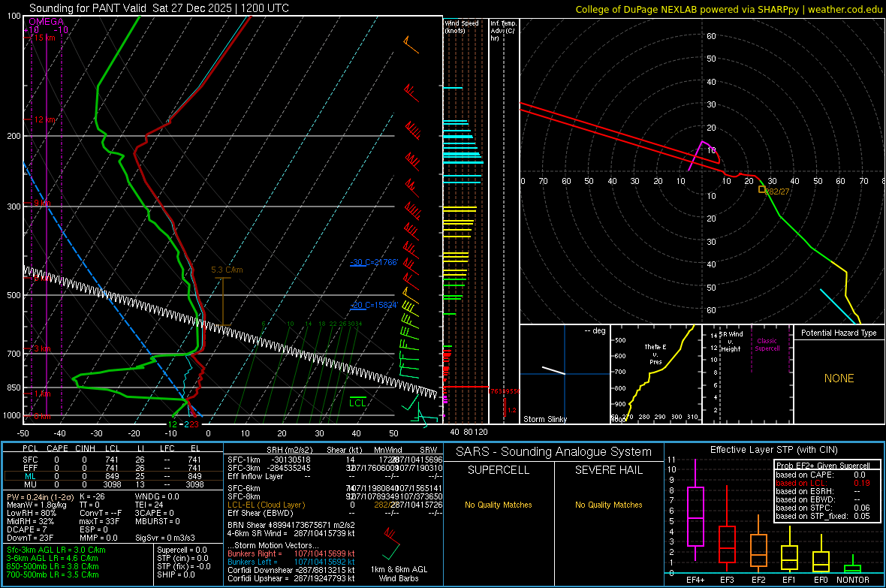
Task: Click the green "LCL" marker label
Action: [357, 403]
